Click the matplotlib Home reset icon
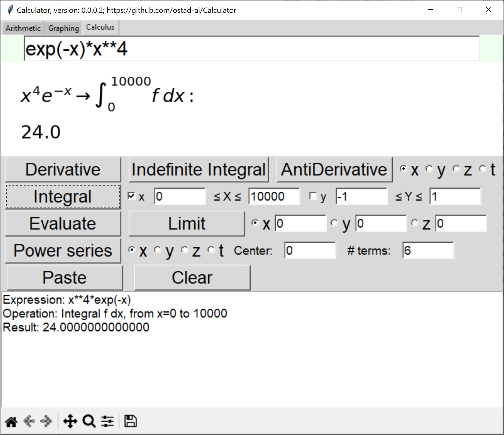 11,421
